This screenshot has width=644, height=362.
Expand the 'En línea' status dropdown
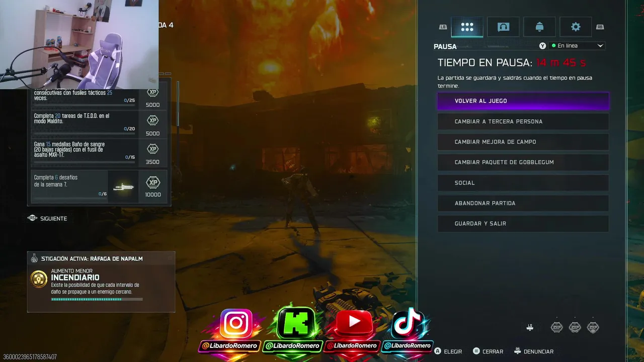point(577,46)
